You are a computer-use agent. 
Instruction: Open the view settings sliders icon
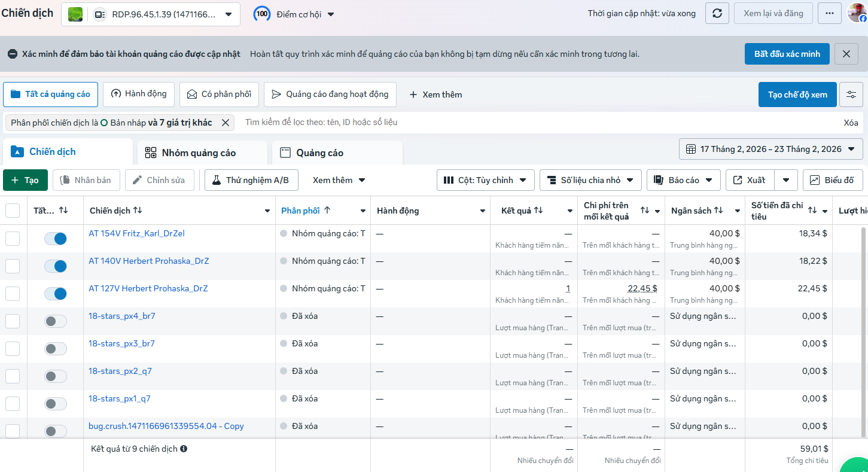pyautogui.click(x=851, y=95)
